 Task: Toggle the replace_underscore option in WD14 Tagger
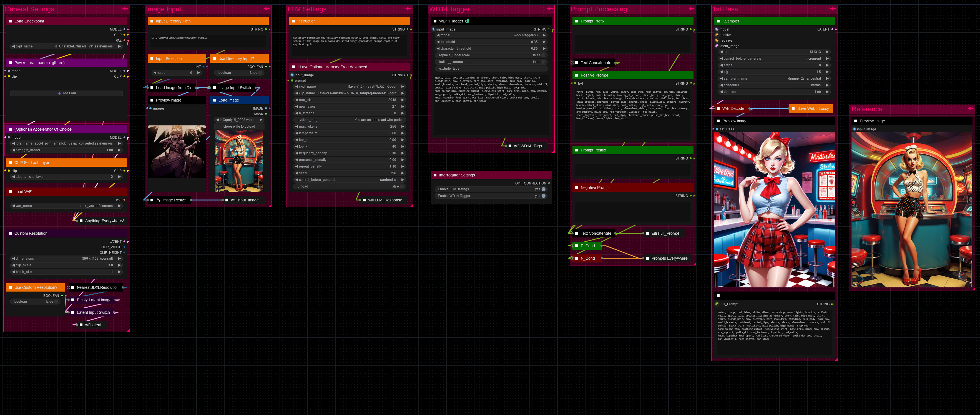click(x=544, y=55)
